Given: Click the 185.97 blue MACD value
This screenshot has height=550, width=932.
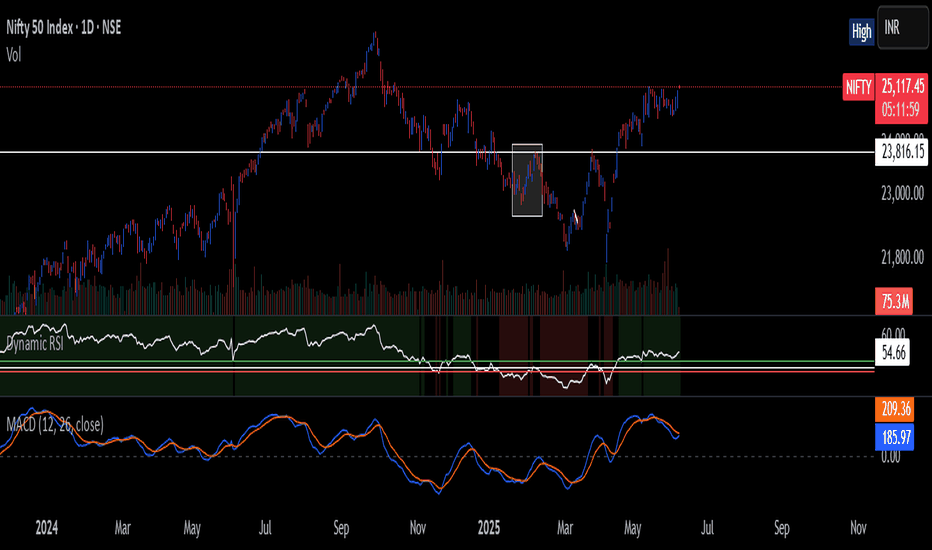Looking at the screenshot, I should (895, 438).
